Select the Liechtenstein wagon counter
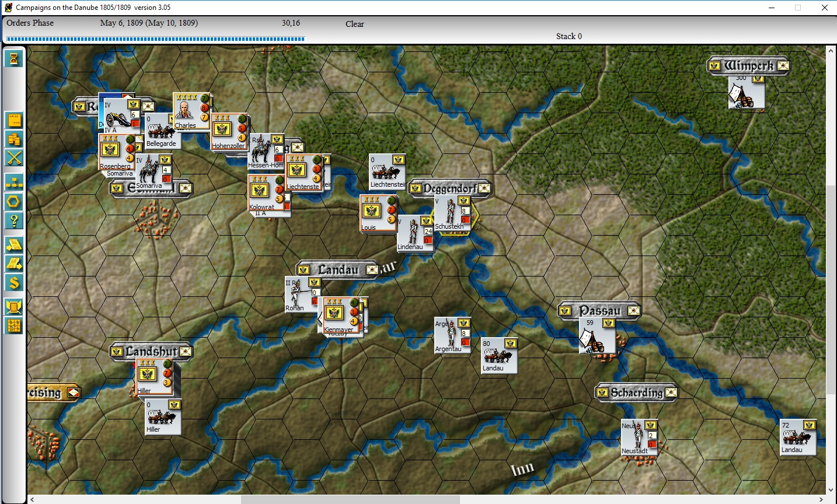 pos(388,171)
